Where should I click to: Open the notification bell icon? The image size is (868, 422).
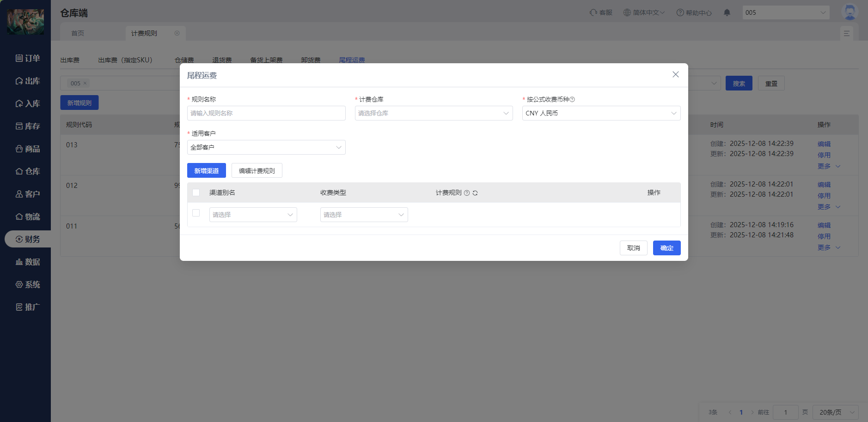(727, 12)
